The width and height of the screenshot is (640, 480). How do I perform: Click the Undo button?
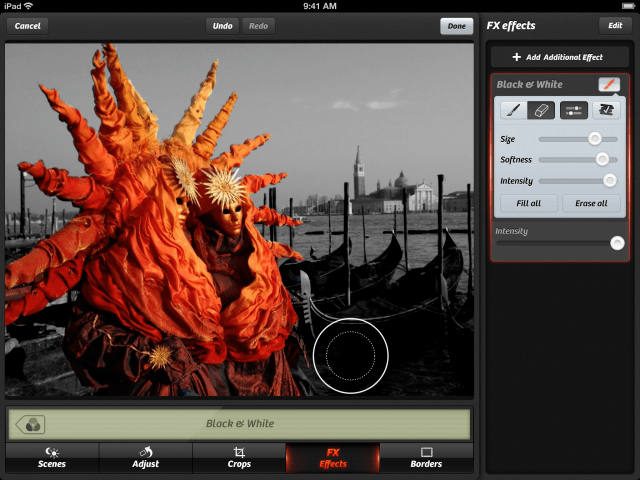point(222,25)
